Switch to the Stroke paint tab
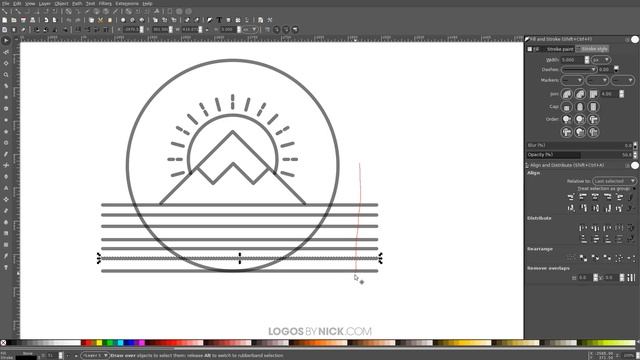Image resolution: width=640 pixels, height=360 pixels. [559, 49]
